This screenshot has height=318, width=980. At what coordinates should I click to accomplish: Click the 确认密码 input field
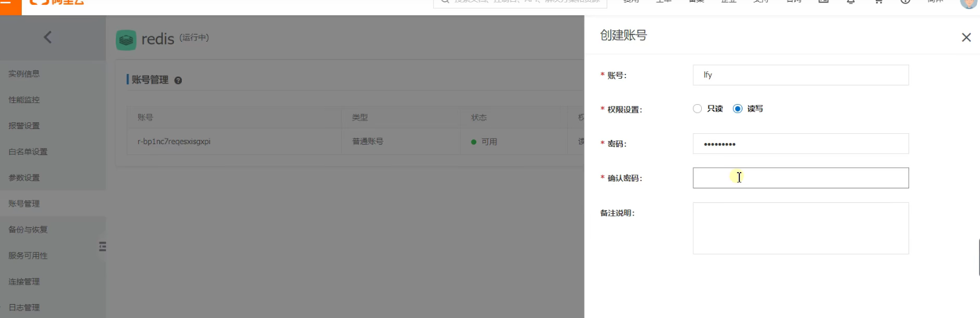801,178
